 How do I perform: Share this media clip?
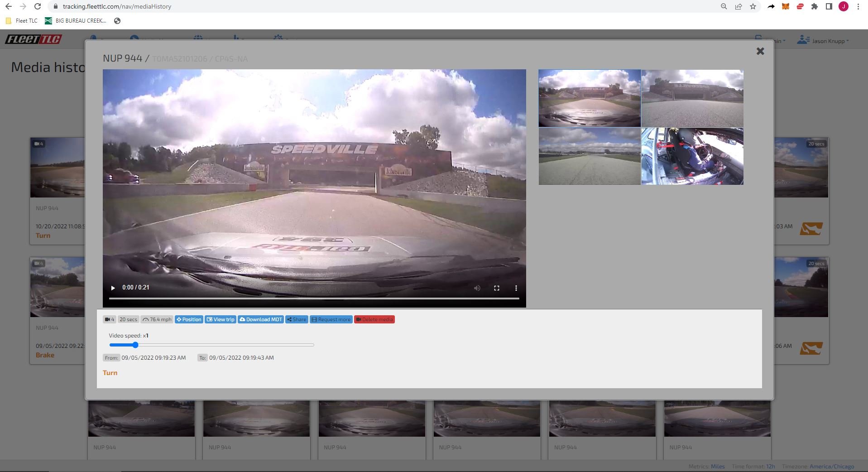(x=297, y=319)
